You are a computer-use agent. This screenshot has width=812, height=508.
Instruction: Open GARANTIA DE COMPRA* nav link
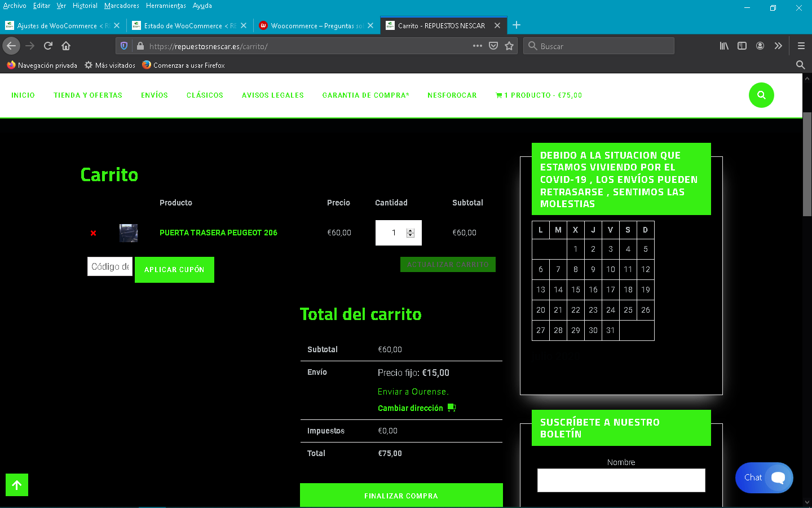(366, 95)
